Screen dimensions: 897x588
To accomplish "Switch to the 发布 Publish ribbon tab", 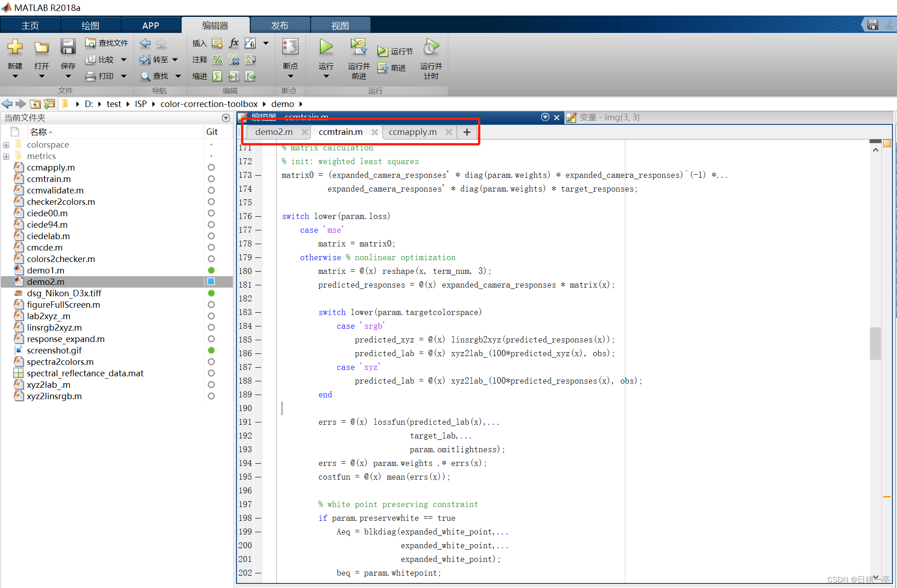I will tap(279, 26).
